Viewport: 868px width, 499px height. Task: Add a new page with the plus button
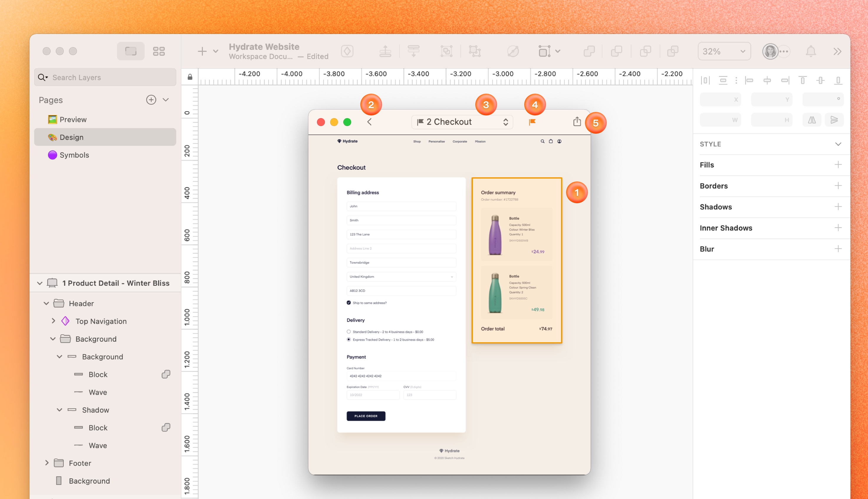pos(151,99)
